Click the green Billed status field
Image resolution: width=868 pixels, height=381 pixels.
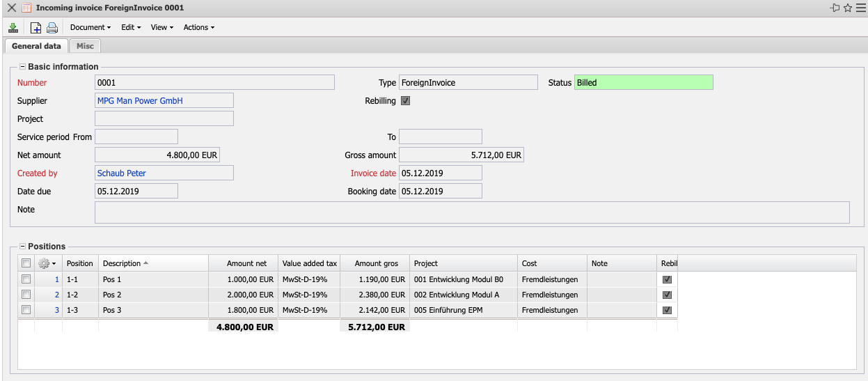click(643, 83)
